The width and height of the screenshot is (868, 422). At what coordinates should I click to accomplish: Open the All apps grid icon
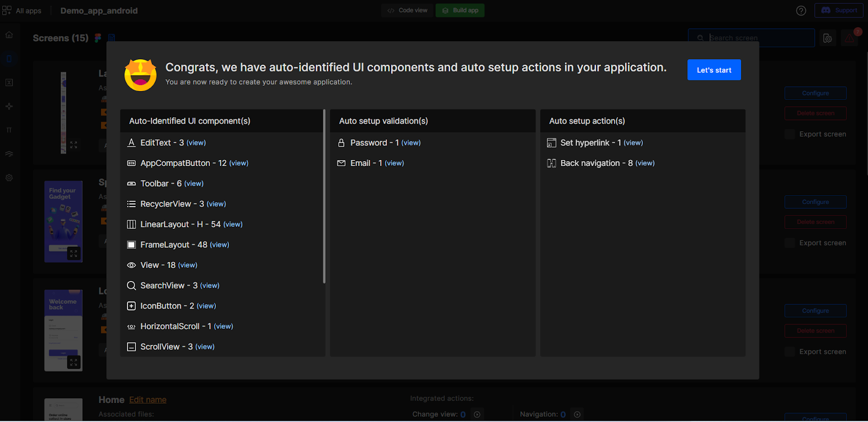point(7,10)
